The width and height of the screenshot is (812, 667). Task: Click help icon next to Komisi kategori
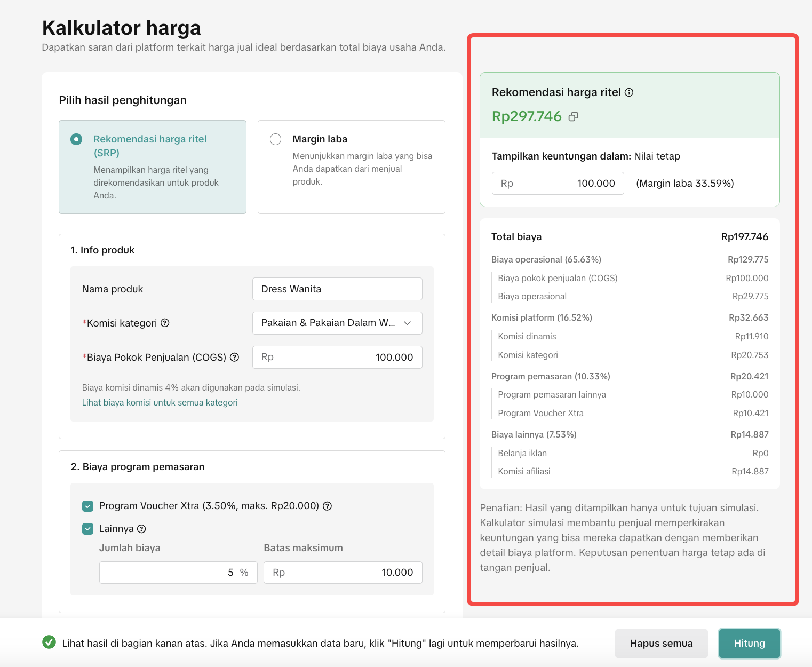pos(165,323)
